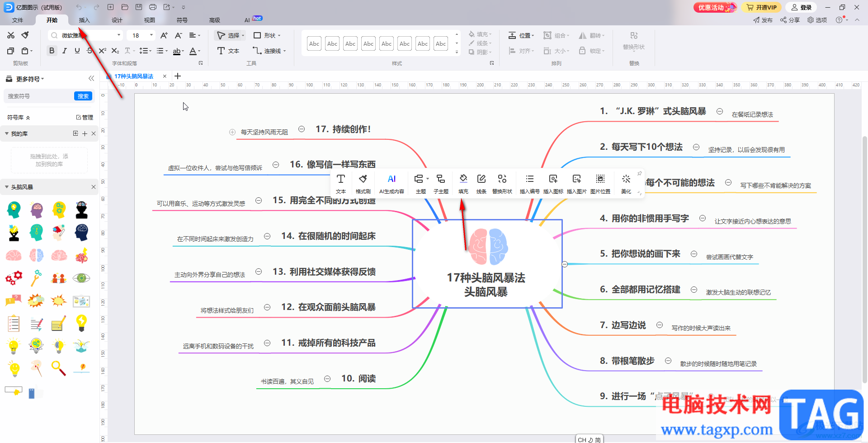The width and height of the screenshot is (868, 443).
Task: Click 图片位置 icon in floating toolbar
Action: 600,183
